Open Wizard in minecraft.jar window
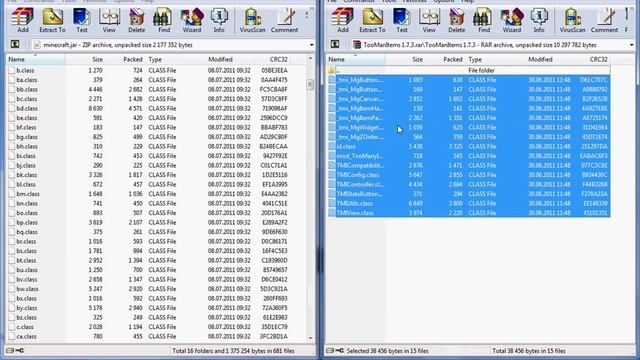This screenshot has height=360, width=640. [192, 20]
